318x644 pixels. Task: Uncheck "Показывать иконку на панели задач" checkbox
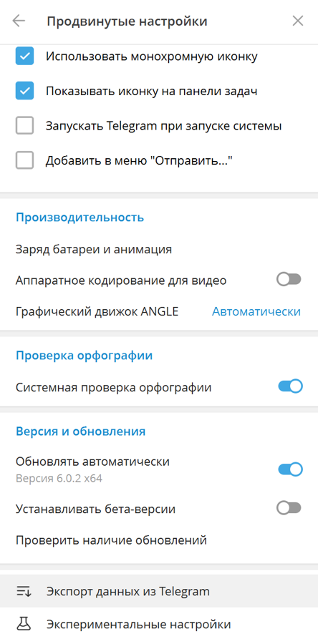click(24, 91)
